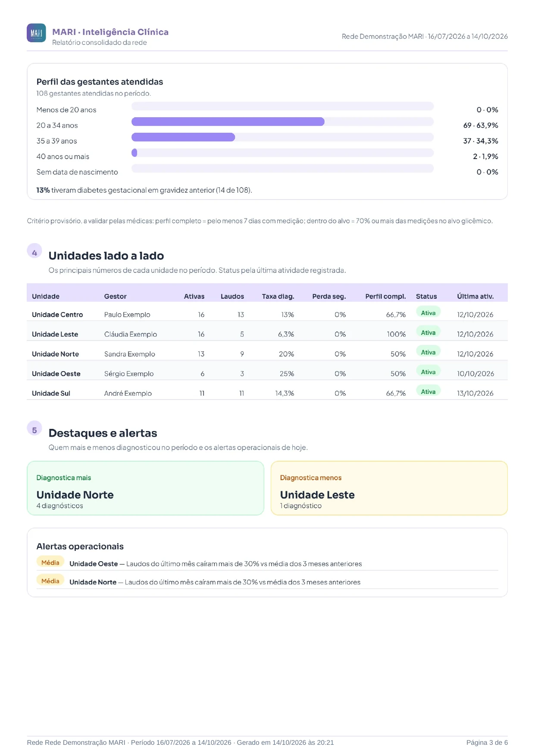Open the Unidade Oeste table row name

[x=56, y=374]
